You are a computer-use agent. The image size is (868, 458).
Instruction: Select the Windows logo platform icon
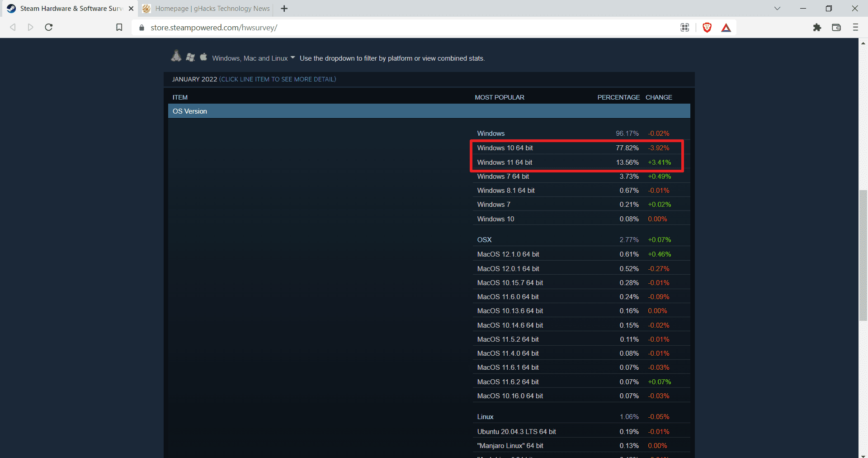[190, 57]
